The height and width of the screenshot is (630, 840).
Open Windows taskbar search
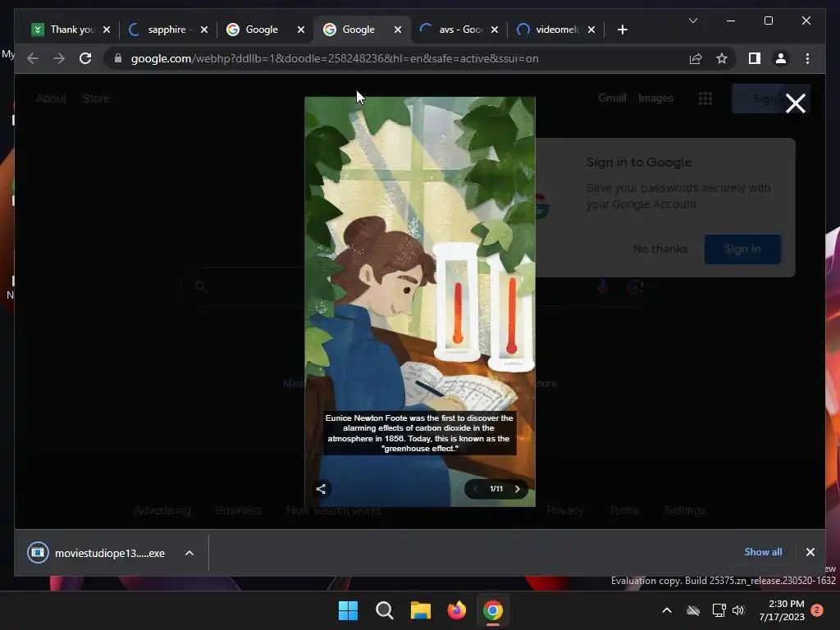point(384,610)
